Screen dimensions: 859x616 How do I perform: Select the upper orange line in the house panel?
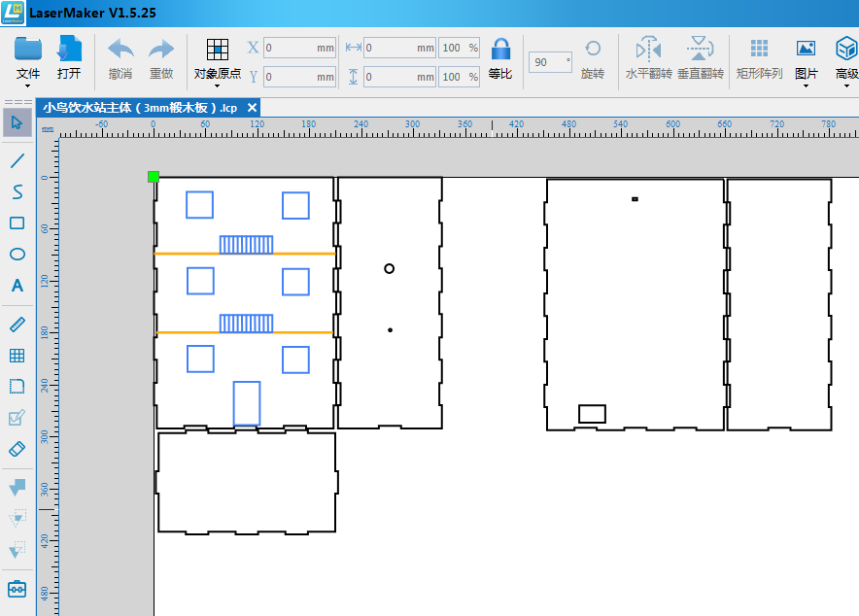[245, 254]
